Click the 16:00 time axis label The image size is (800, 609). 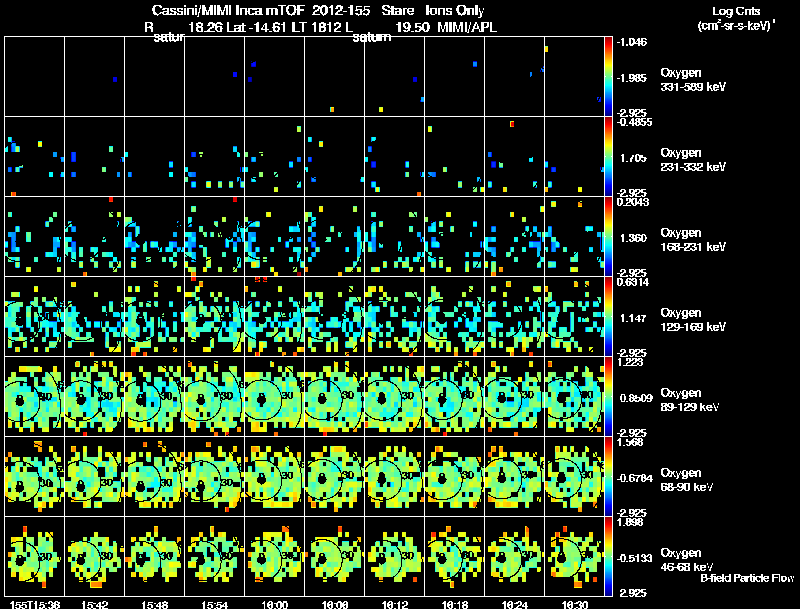pos(274,604)
